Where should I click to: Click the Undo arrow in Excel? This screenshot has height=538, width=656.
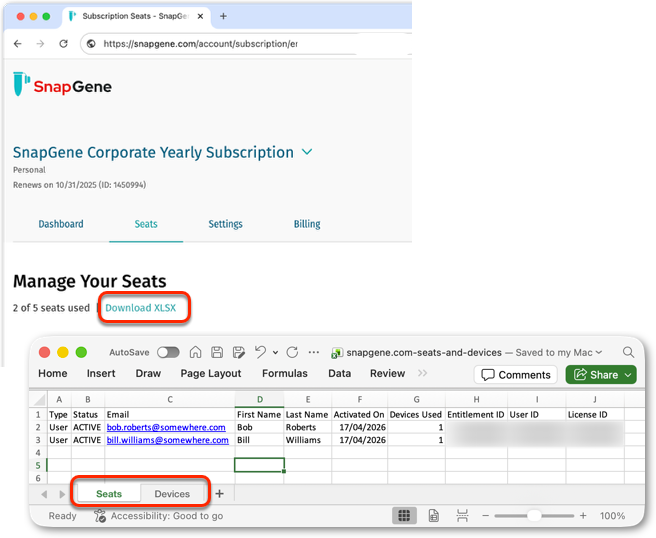pos(260,352)
